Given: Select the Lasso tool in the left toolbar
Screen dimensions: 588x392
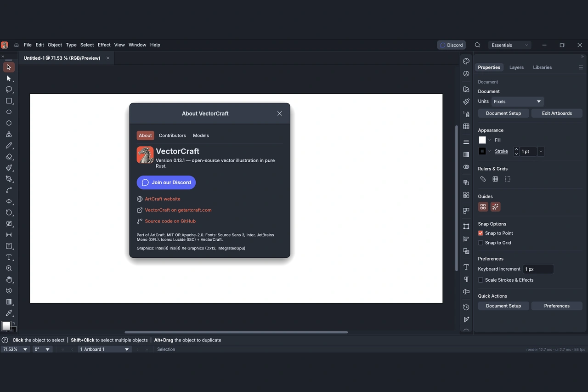Looking at the screenshot, I should click(9, 90).
